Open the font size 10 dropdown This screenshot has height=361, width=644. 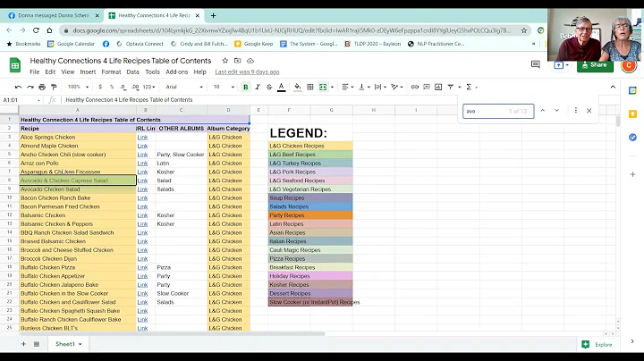pyautogui.click(x=224, y=87)
